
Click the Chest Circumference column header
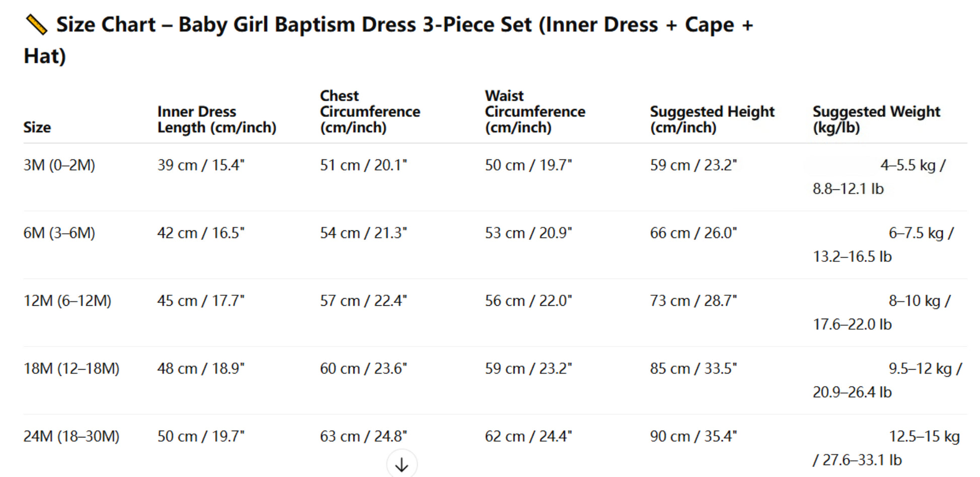click(x=370, y=111)
